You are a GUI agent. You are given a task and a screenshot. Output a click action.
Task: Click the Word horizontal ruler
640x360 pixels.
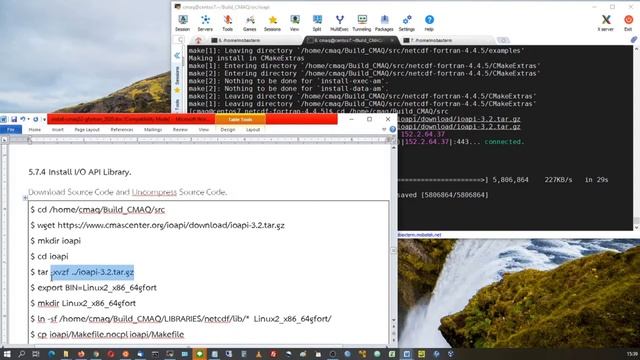coord(208,140)
